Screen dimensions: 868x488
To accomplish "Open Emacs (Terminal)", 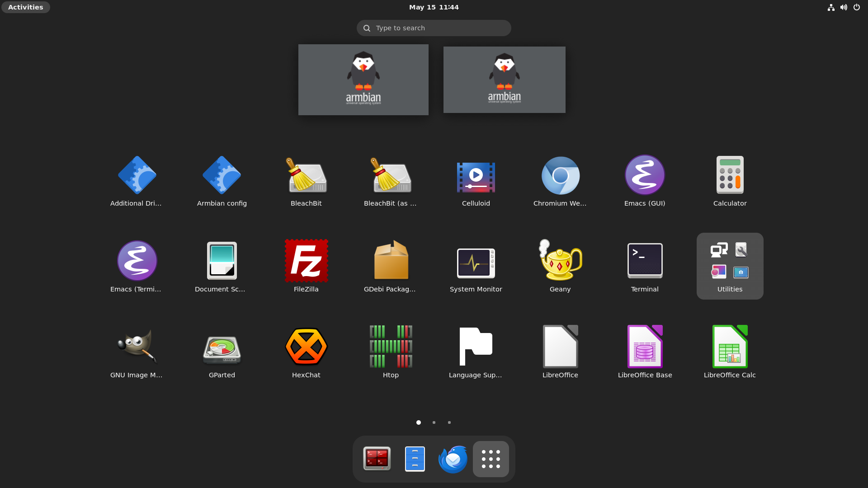I will (136, 266).
